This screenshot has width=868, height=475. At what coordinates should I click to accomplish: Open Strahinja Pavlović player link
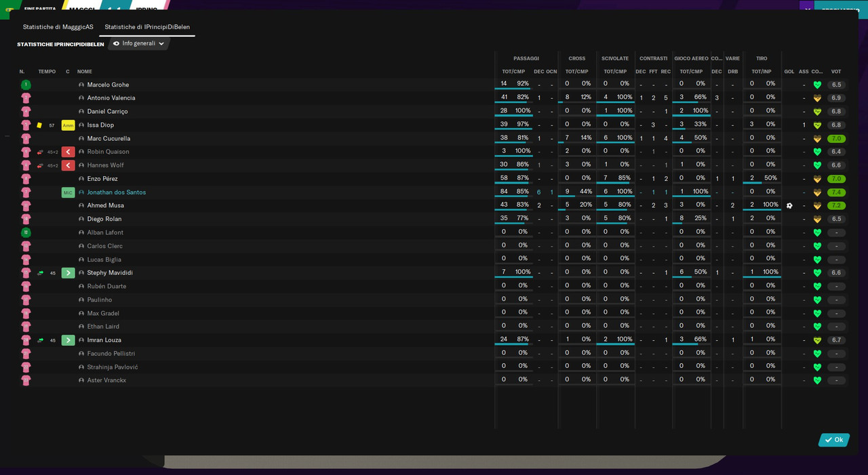pos(113,367)
